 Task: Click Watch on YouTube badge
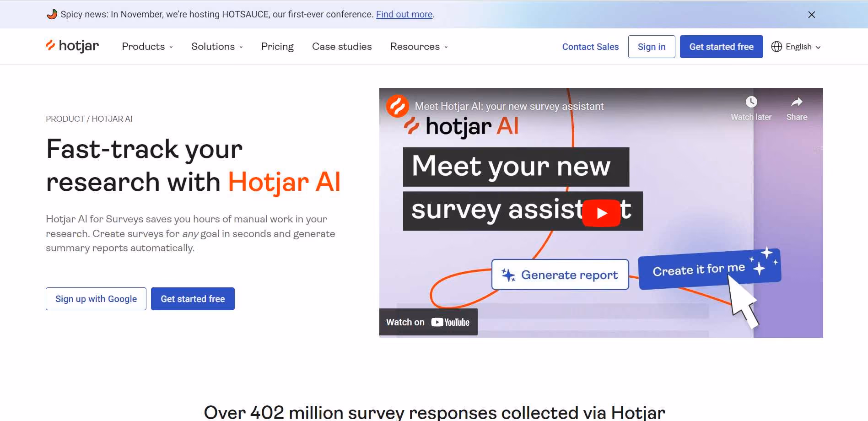coord(428,322)
